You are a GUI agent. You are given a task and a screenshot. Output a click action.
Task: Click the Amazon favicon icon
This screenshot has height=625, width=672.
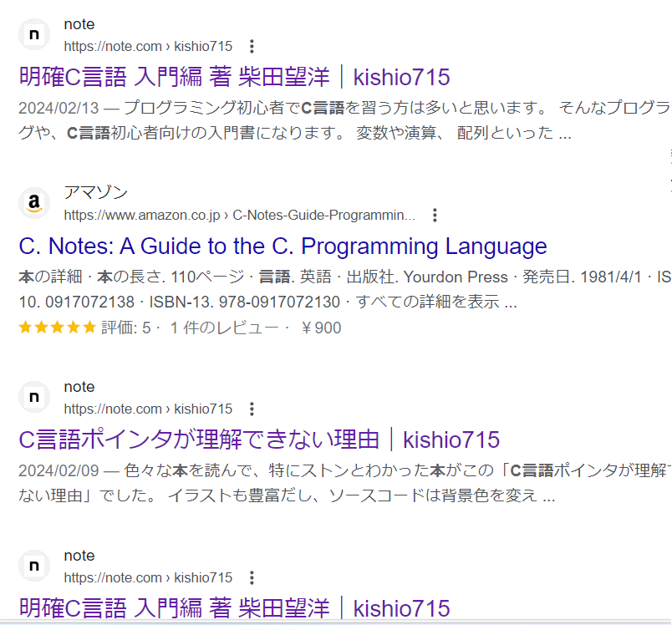[x=34, y=203]
